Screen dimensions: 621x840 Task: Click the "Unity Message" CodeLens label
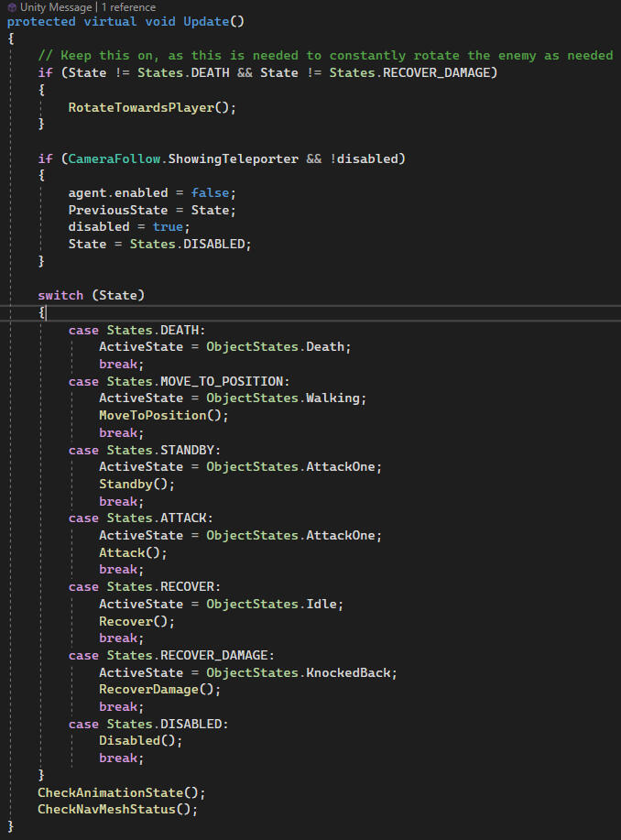51,7
